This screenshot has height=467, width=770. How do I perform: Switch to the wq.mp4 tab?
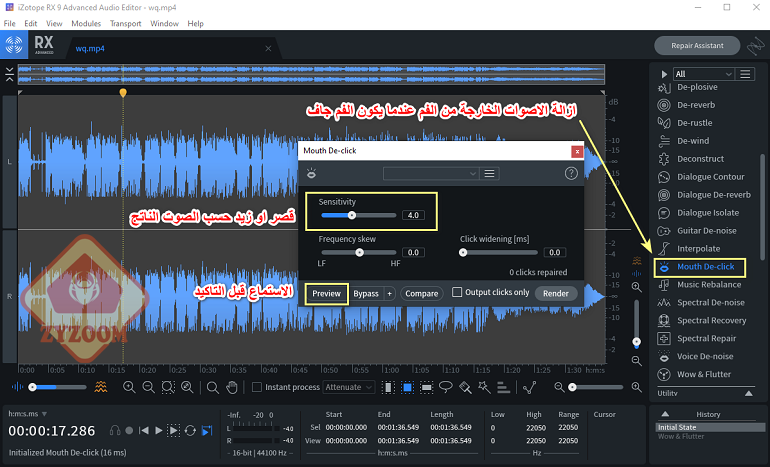point(90,49)
